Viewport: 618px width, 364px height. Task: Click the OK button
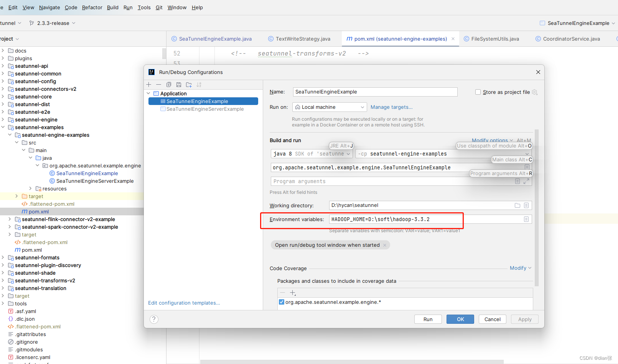(460, 319)
